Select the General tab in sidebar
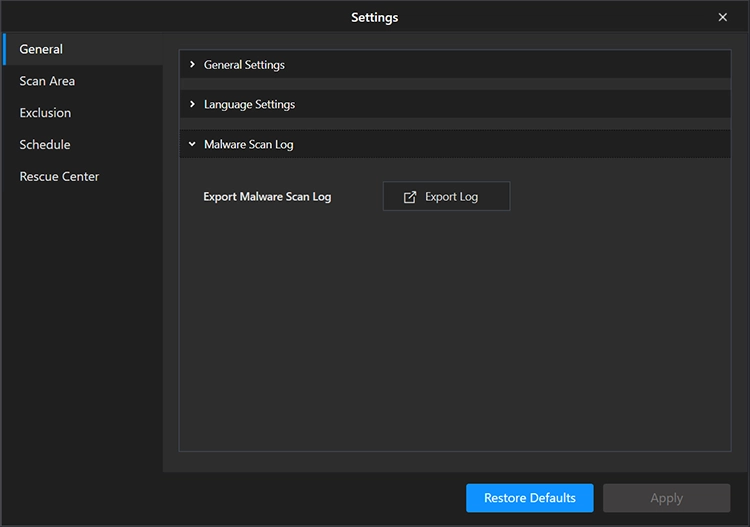This screenshot has width=750, height=527. point(42,49)
